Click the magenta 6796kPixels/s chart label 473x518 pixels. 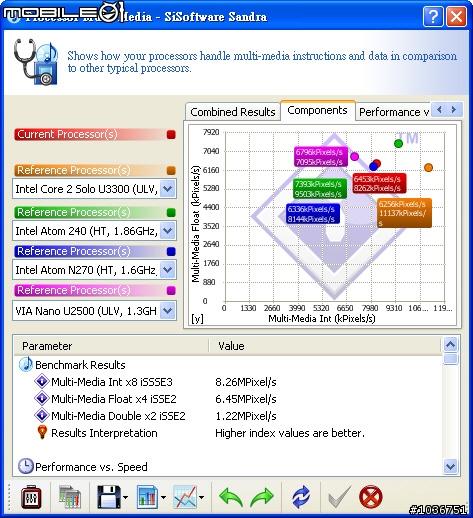[x=321, y=157]
